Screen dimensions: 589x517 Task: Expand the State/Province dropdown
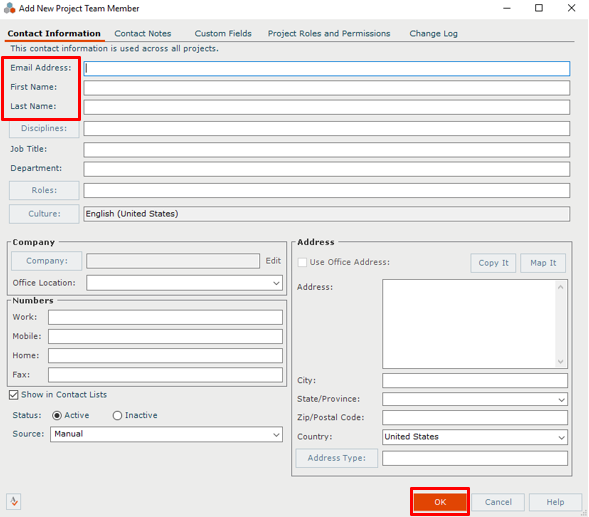click(475, 399)
